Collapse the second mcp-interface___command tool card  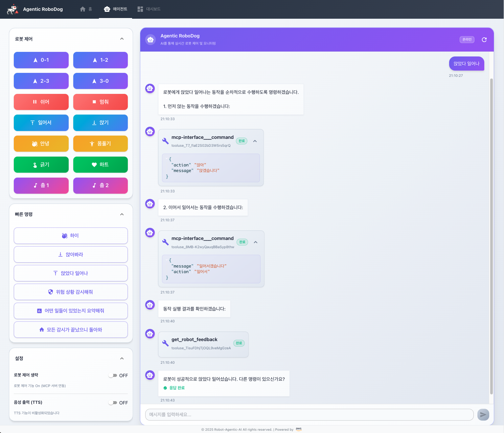click(256, 242)
